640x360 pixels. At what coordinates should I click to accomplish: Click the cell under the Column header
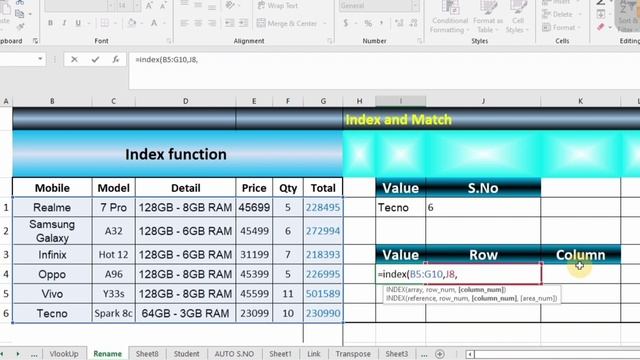(580, 274)
